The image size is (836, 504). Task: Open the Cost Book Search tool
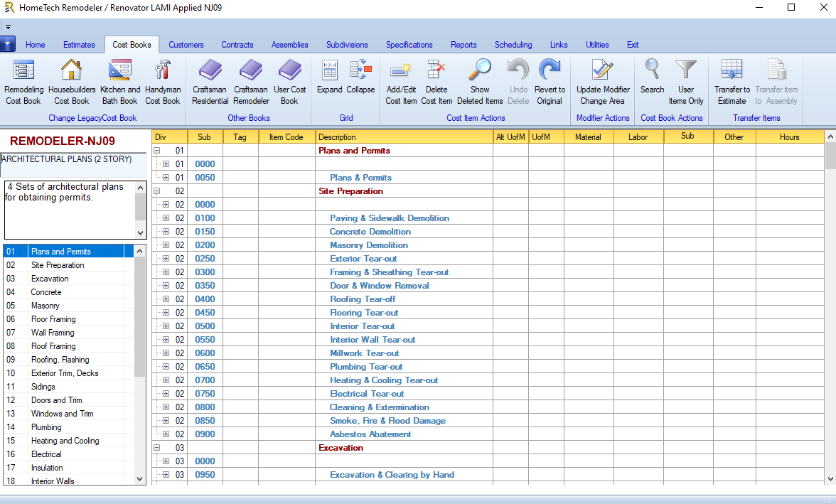[x=652, y=77]
